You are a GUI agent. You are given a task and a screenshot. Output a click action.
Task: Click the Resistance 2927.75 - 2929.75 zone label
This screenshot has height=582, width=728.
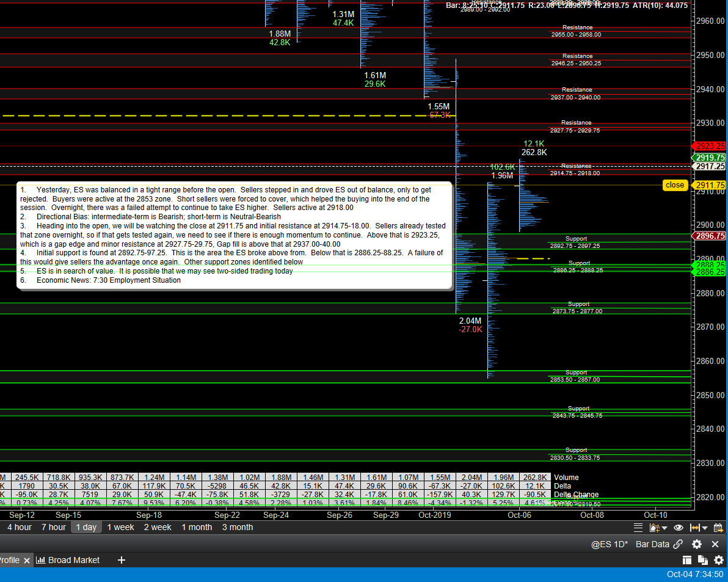(x=575, y=126)
